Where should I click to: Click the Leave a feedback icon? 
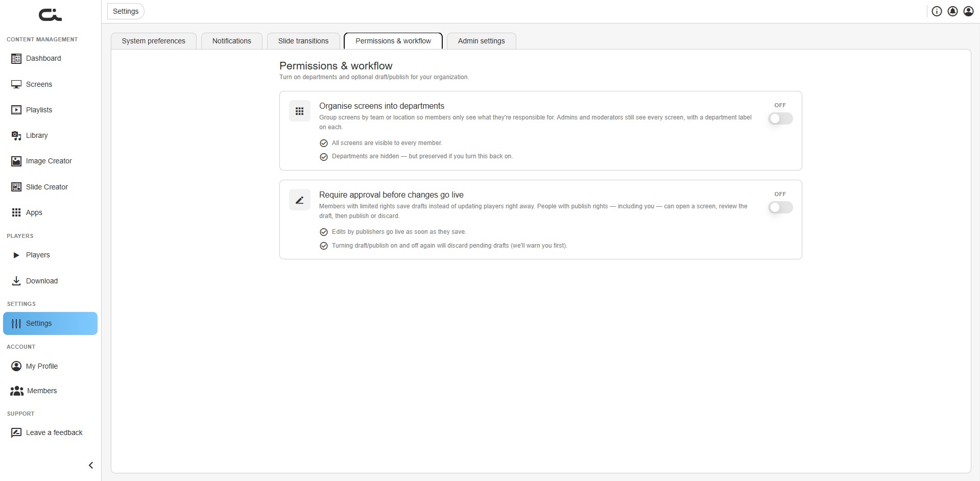(x=16, y=432)
